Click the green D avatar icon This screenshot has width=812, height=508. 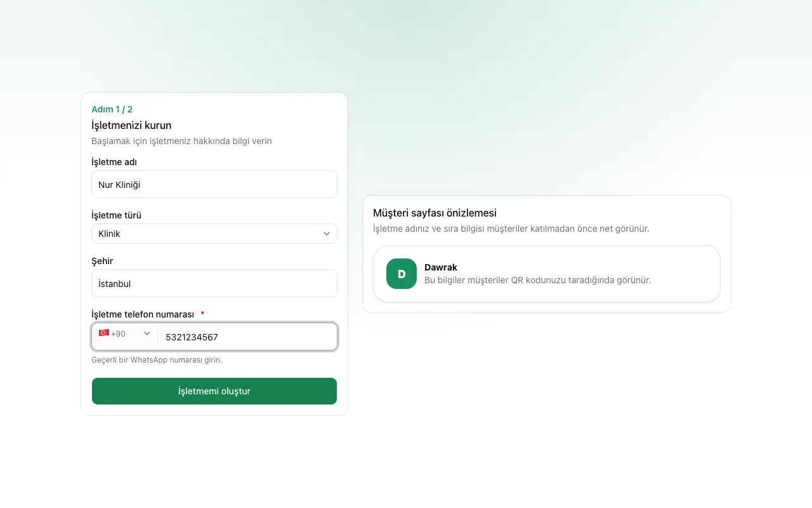402,274
